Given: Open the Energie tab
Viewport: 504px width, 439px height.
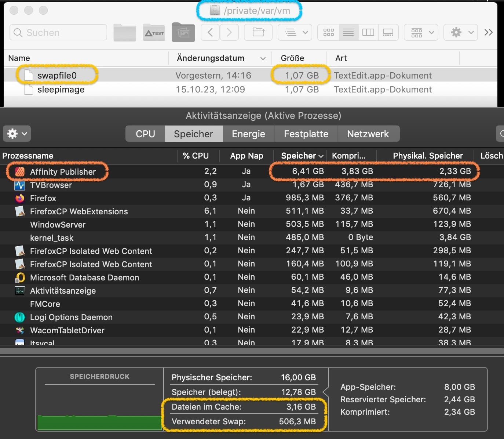Looking at the screenshot, I should (248, 134).
